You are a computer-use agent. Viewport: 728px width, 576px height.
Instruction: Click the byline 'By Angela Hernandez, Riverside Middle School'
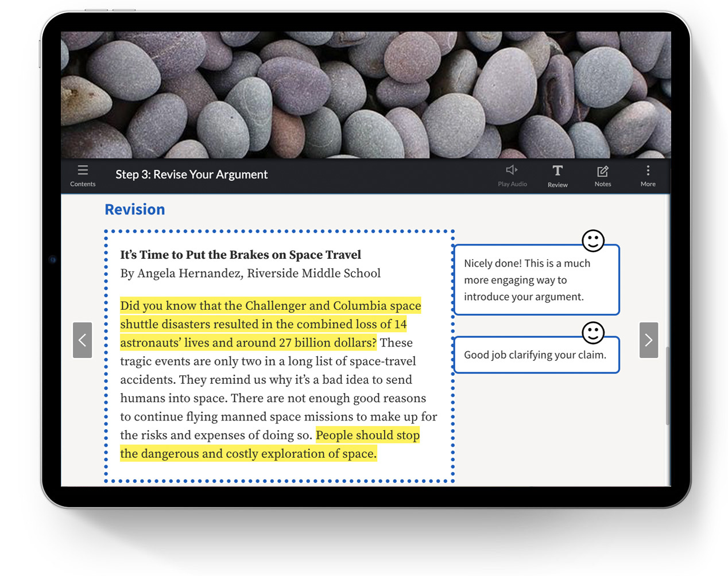250,273
